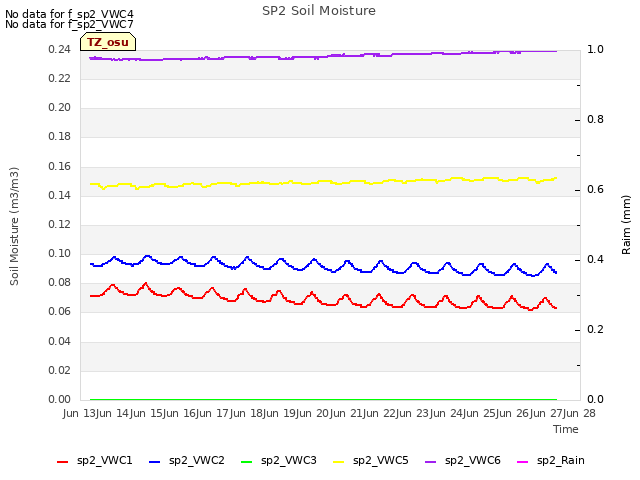
Task: Click the Soil Moisture (m3/m3) axis label
Action: 14,226
